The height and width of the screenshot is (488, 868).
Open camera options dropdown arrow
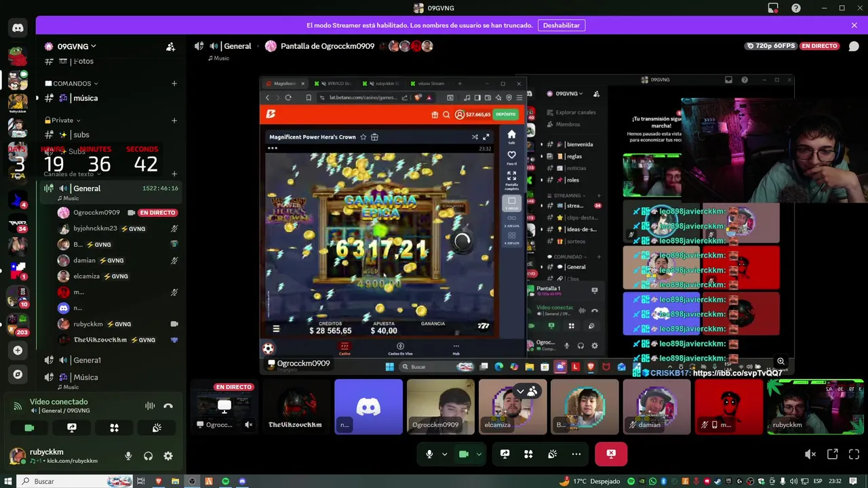click(x=479, y=454)
